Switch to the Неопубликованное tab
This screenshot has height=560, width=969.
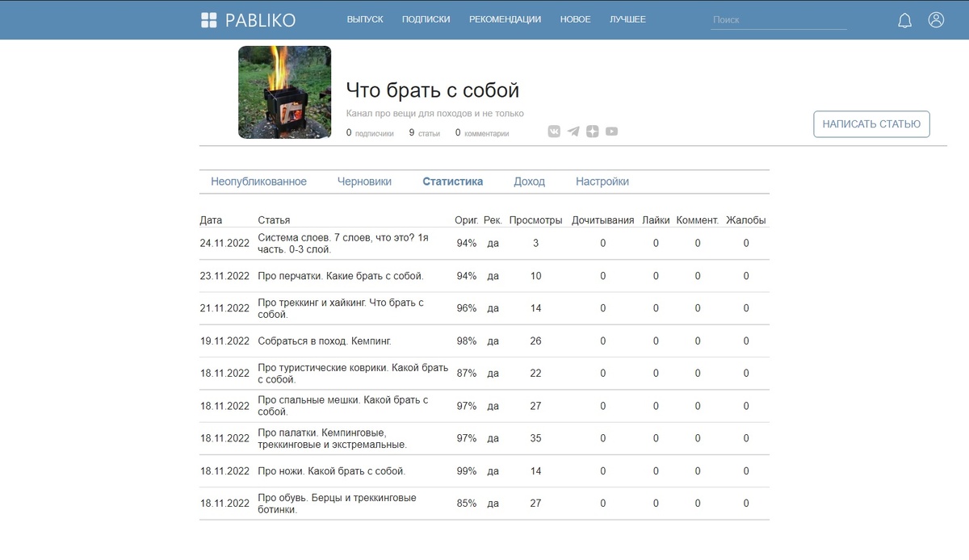(x=259, y=182)
